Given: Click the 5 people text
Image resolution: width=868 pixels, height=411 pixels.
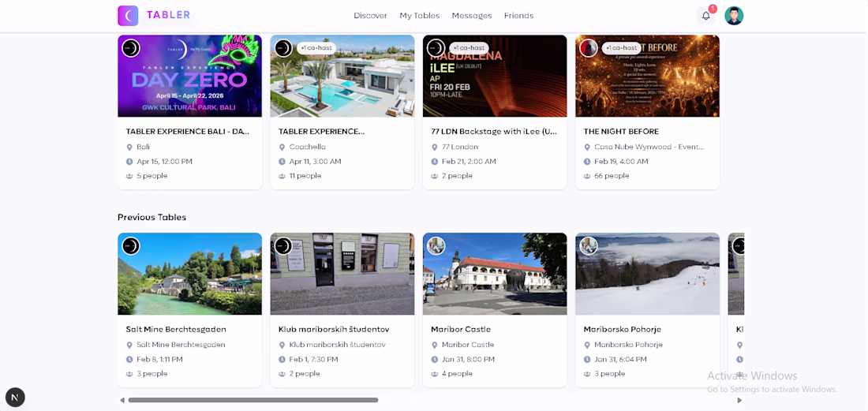Looking at the screenshot, I should [x=152, y=176].
